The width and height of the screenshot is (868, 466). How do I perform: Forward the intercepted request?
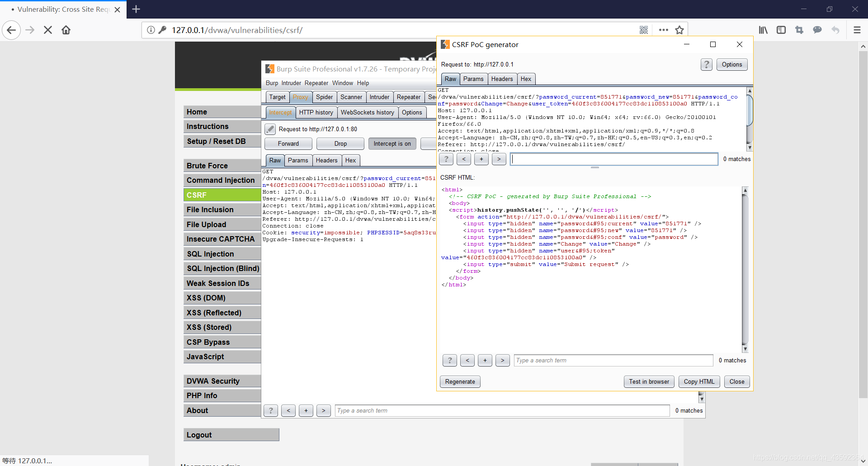(x=288, y=144)
